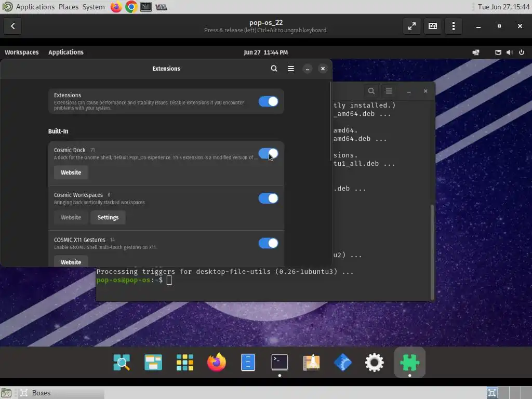Open the Cosmic Dock Website button
532x399 pixels.
tap(71, 172)
